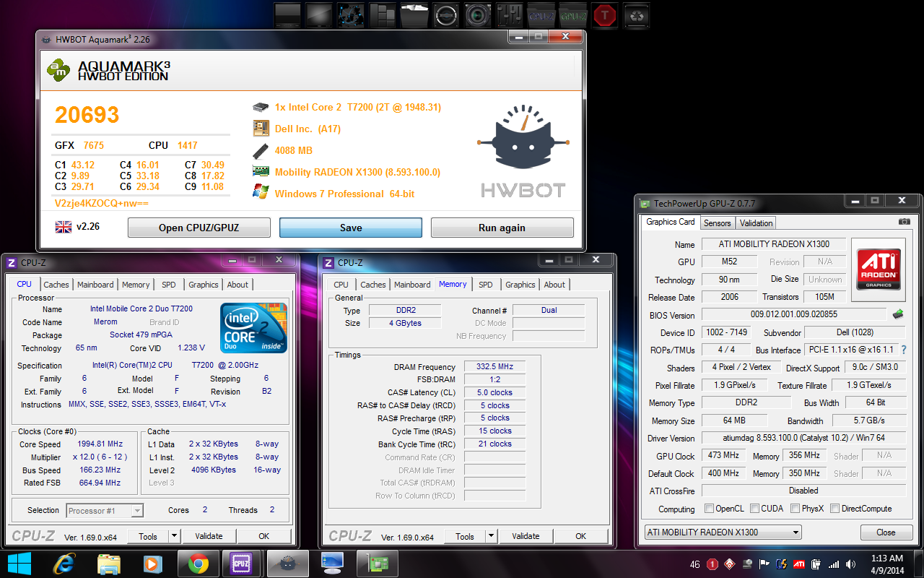Click the red T stop-sign dock icon
924x578 pixels.
605,15
